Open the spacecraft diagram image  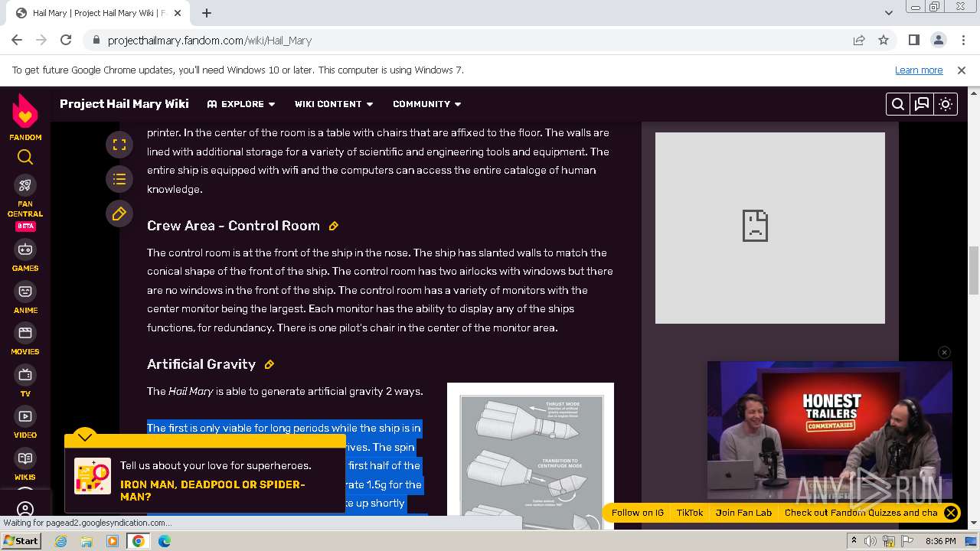pos(531,456)
